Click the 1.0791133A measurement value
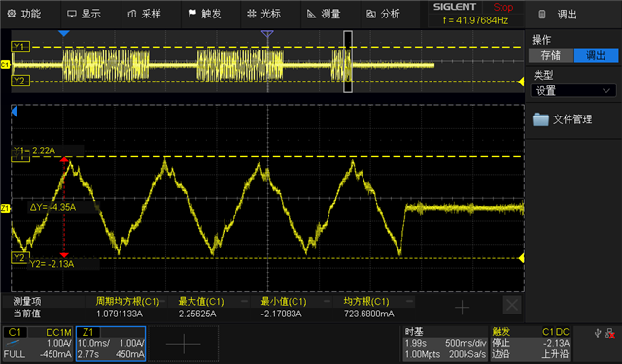Screen dimensions: 622x364 [x=120, y=314]
